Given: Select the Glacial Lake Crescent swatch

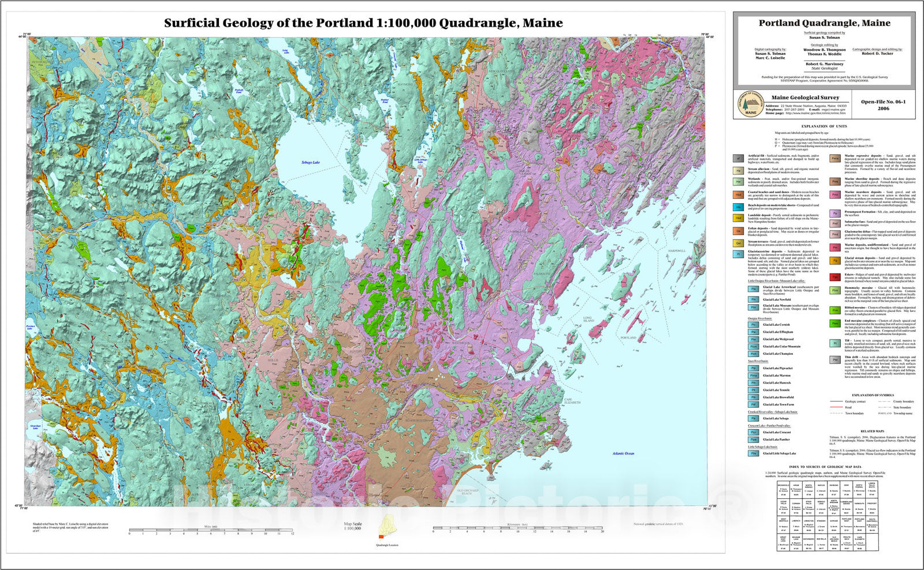Looking at the screenshot, I should [x=754, y=432].
